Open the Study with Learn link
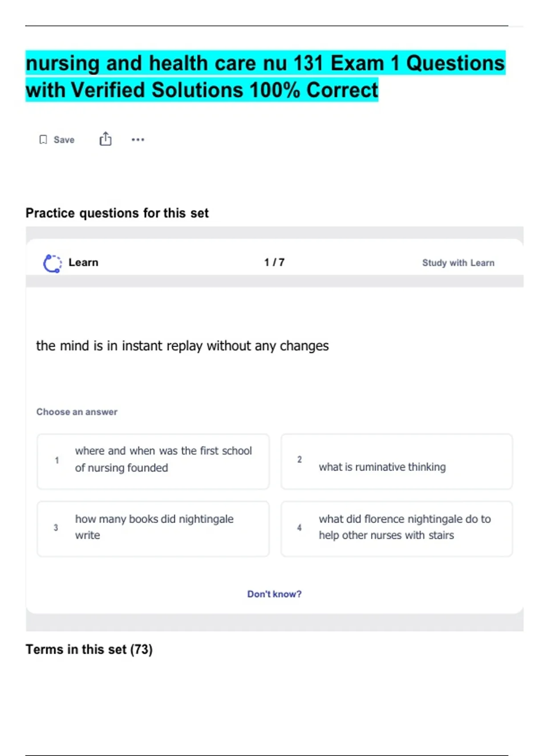Image resolution: width=534 pixels, height=756 pixels. (x=458, y=263)
